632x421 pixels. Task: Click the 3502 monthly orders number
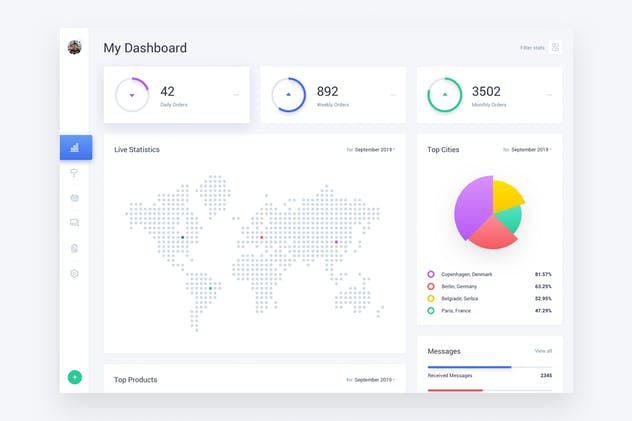pos(486,91)
